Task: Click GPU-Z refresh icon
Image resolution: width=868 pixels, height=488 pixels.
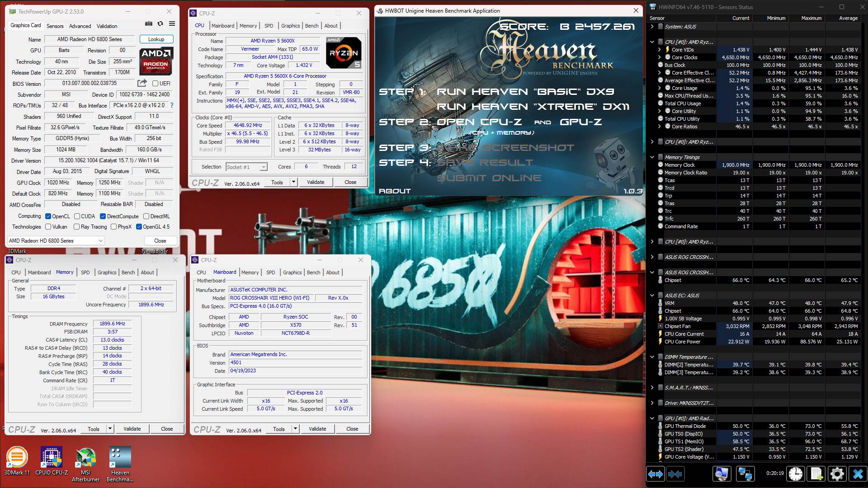Action: click(x=160, y=24)
